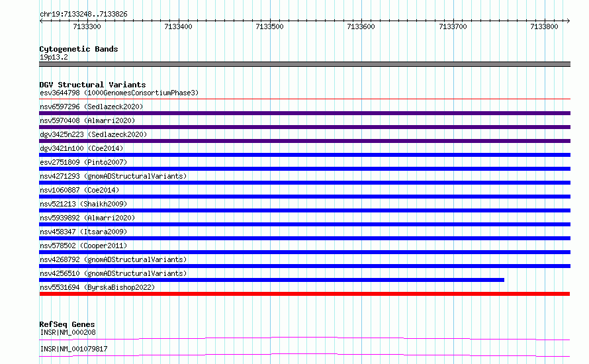Select the 19p13.2 band label
Image resolution: width=589 pixels, height=364 pixels.
click(54, 57)
